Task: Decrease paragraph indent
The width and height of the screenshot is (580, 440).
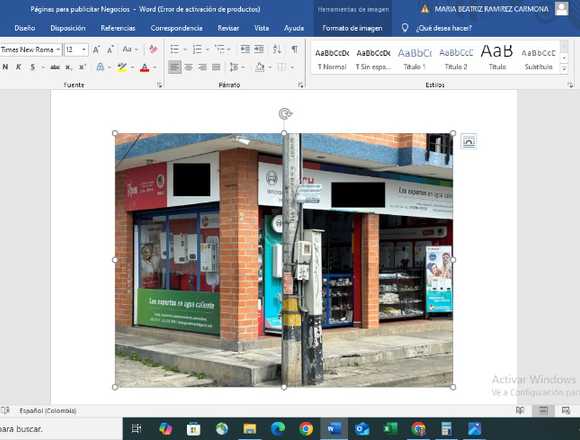Action: click(x=245, y=49)
